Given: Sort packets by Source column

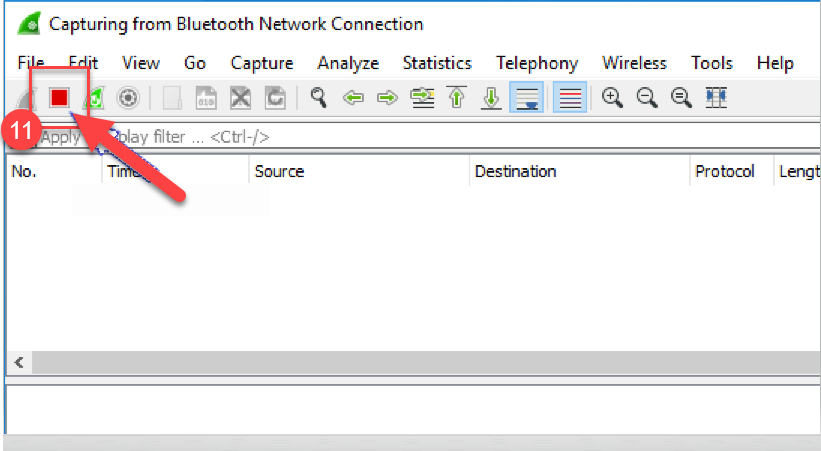Looking at the screenshot, I should click(x=359, y=171).
